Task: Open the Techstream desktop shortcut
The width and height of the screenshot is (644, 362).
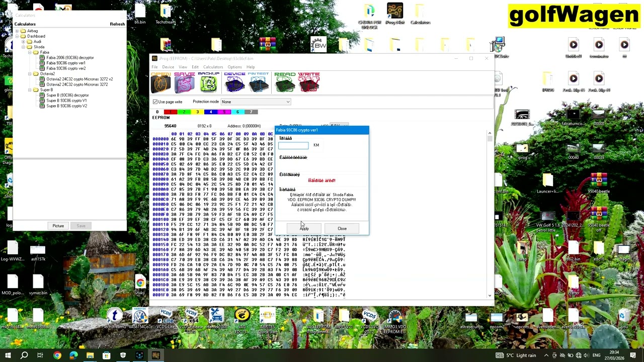Action: point(166,15)
